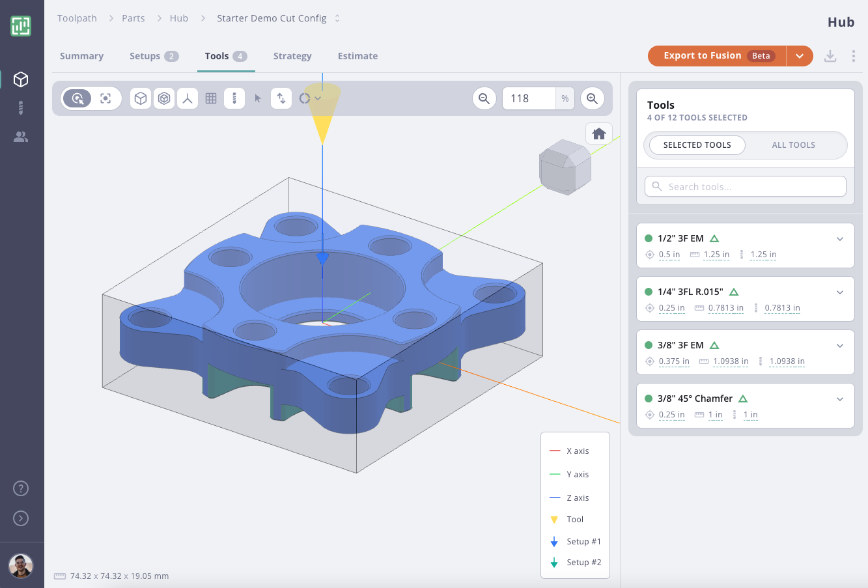This screenshot has width=868, height=588.
Task: Switch to the ALL TOOLS toggle
Action: point(793,145)
